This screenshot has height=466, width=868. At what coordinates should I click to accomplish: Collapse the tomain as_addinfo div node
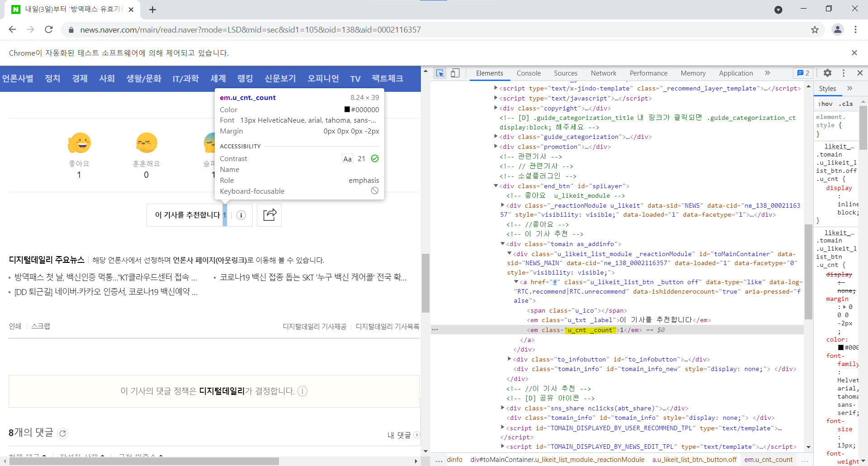[x=502, y=243]
